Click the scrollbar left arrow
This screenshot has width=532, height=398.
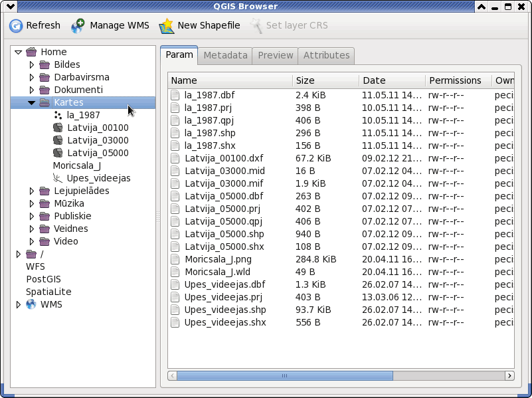pyautogui.click(x=173, y=375)
